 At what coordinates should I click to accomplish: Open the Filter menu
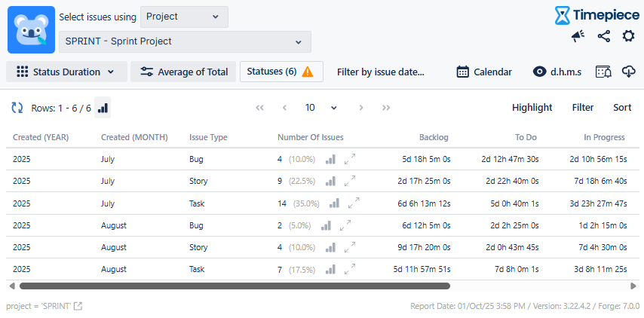pyautogui.click(x=582, y=108)
